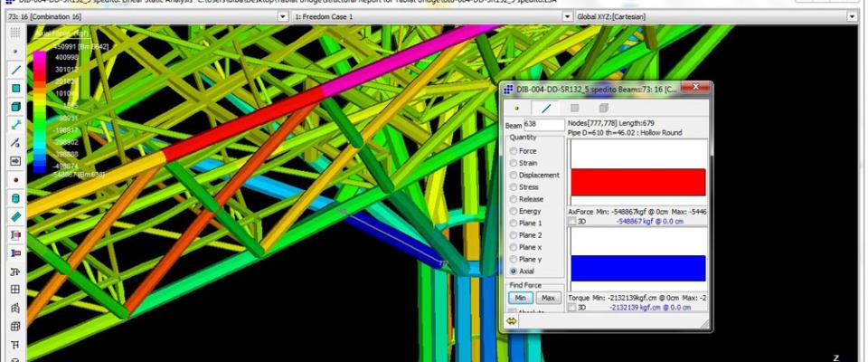This screenshot has width=868, height=362.
Task: Select the Force quantity radio button
Action: (x=514, y=151)
